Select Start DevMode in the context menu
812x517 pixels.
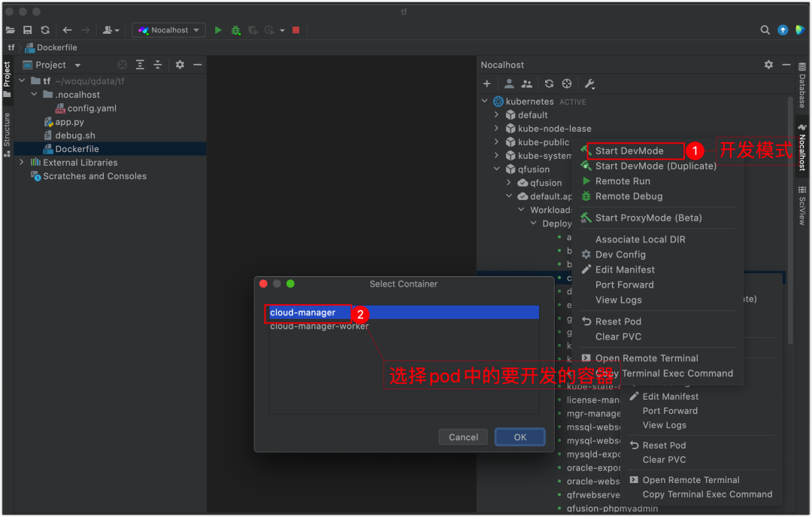(x=629, y=151)
